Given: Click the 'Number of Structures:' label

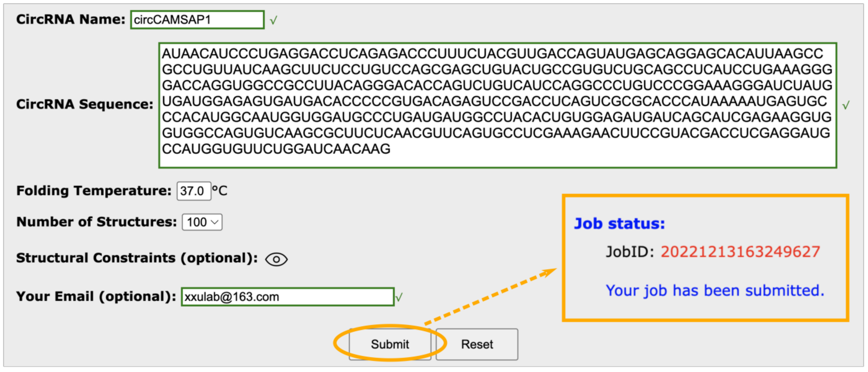Looking at the screenshot, I should (96, 222).
